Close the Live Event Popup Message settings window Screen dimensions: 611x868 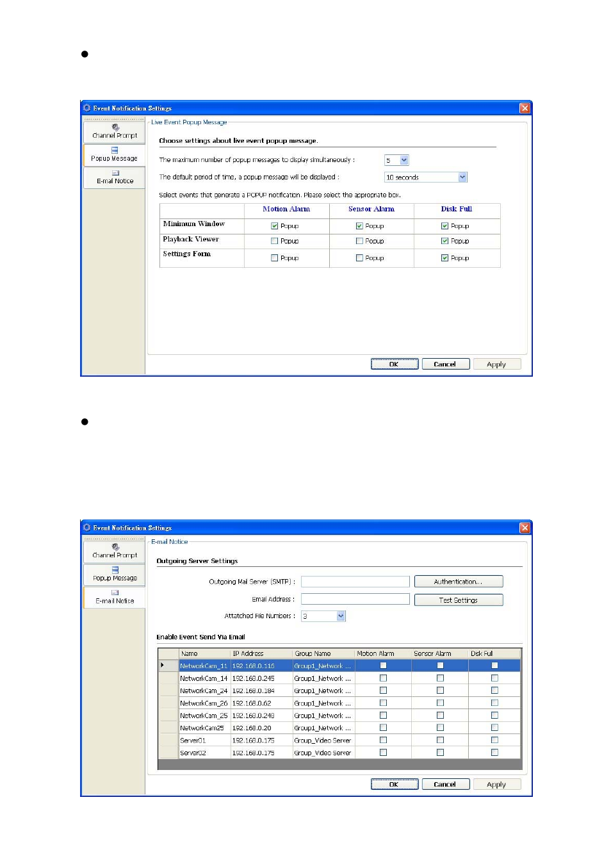tap(525, 108)
